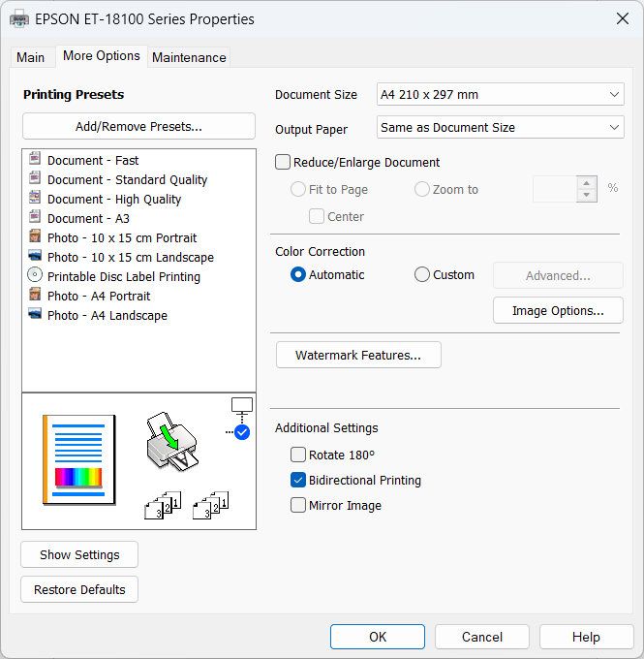
Task: Tick the Center checkbox
Action: tap(317, 216)
